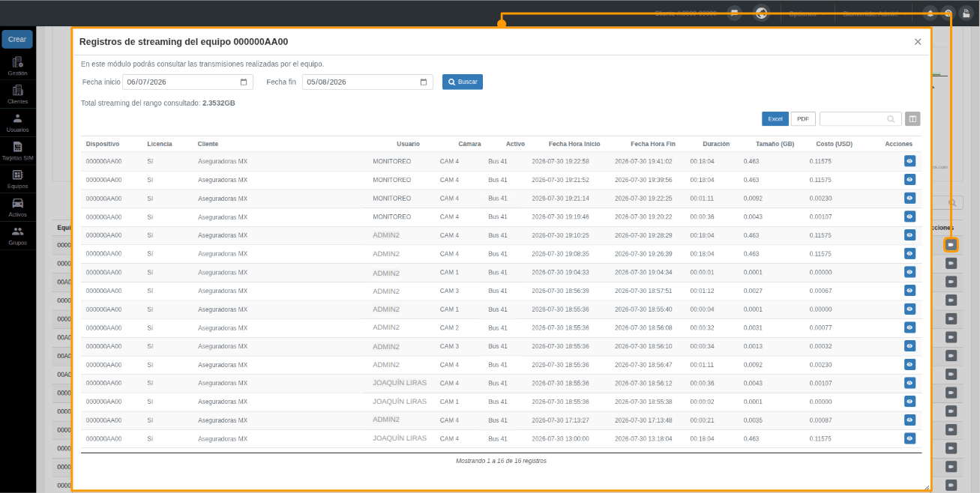Select the user JOAQUÍN LIRAS in the 13:00:00 row
Screen dimensions: 980x493
400,438
